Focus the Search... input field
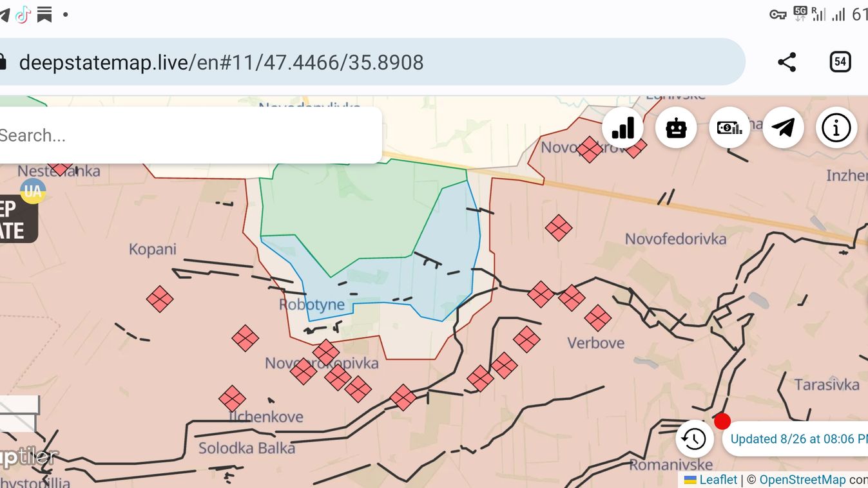This screenshot has height=488, width=868. pyautogui.click(x=187, y=135)
